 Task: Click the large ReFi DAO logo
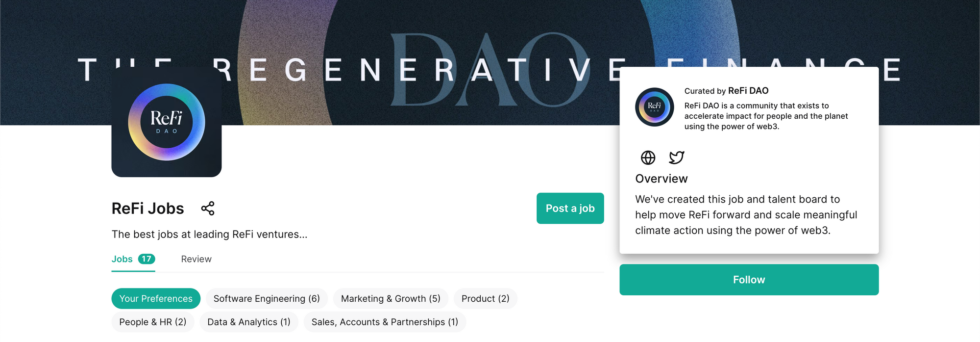tap(167, 122)
